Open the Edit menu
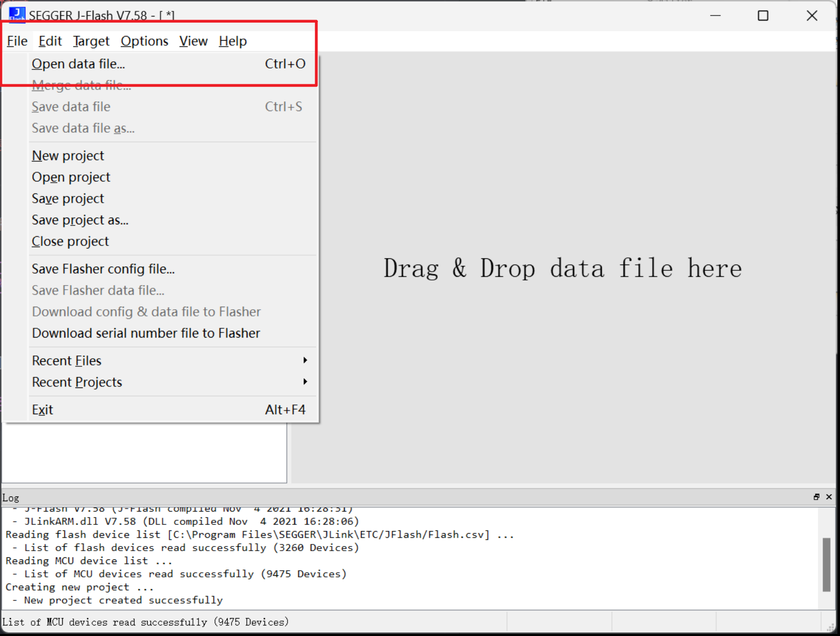Viewport: 840px width, 636px height. pyautogui.click(x=50, y=41)
